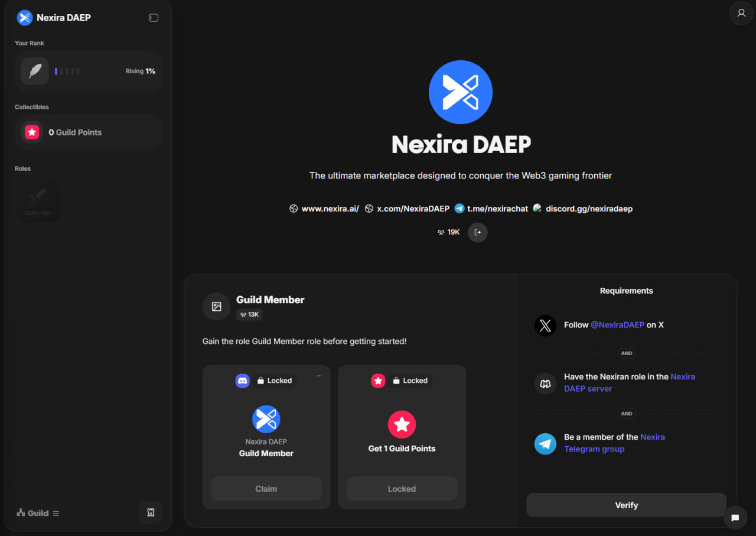Select the "Get 1 Guild Points" text
Screen dimensions: 756x536
click(402, 449)
